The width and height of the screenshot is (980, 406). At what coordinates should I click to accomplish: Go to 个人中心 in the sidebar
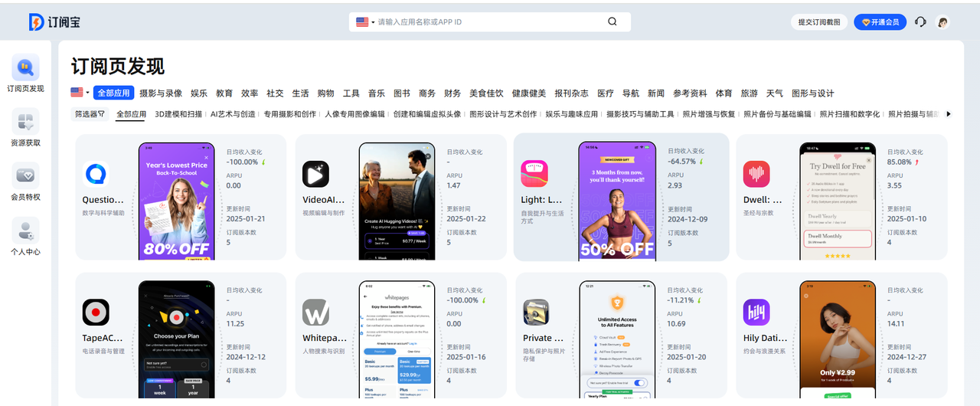coord(25,237)
